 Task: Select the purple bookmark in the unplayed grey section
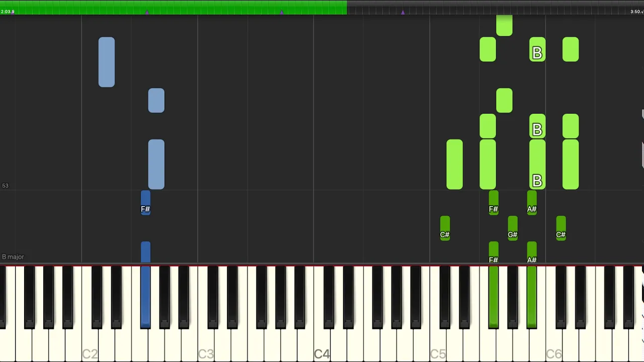(x=403, y=12)
